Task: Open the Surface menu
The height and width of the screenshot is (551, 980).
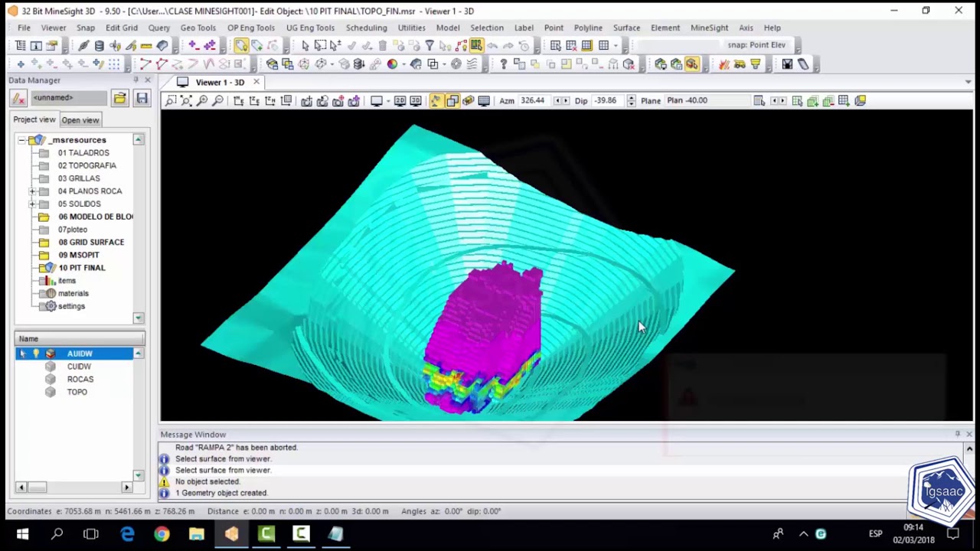Action: 626,28
